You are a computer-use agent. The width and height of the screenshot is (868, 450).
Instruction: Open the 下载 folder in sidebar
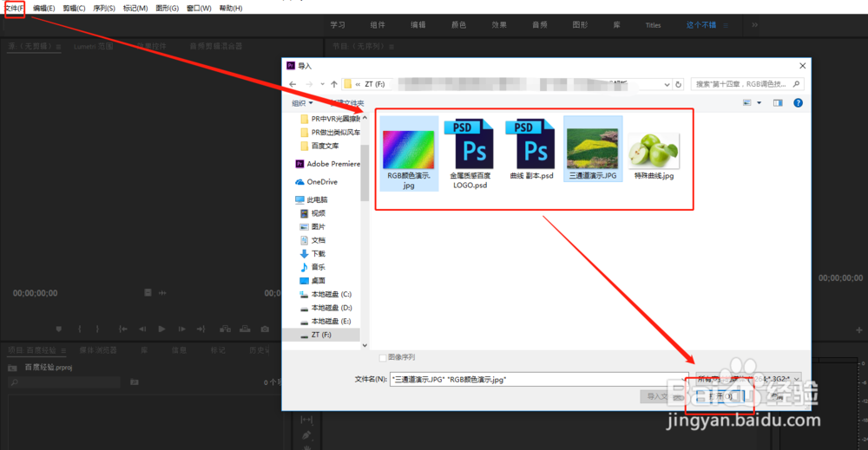[x=312, y=254]
